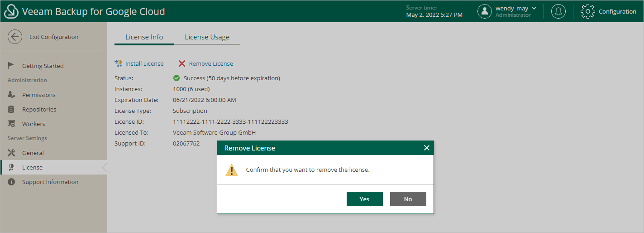Click the General wrench tools icon
Image resolution: width=644 pixels, height=233 pixels.
coord(12,153)
